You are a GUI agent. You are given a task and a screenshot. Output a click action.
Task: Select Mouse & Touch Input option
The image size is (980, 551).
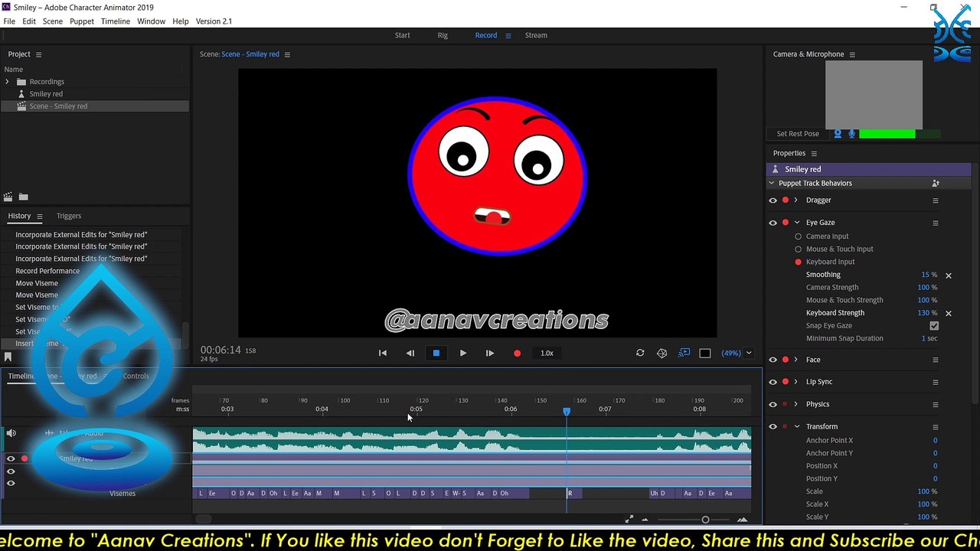click(799, 249)
